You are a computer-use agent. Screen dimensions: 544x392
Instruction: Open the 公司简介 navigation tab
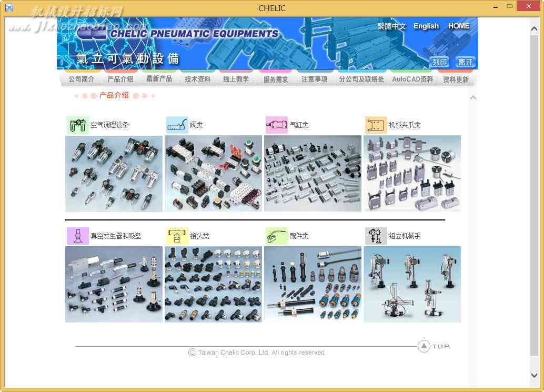tap(81, 79)
